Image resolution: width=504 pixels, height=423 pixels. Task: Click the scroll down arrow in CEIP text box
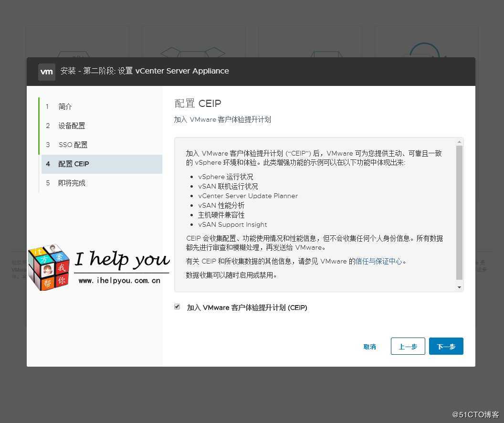pyautogui.click(x=459, y=287)
